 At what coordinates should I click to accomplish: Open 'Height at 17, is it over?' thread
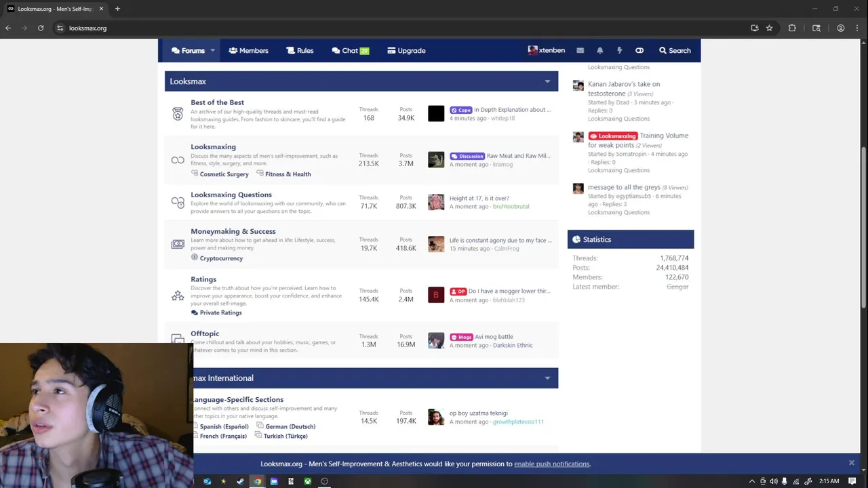point(479,199)
